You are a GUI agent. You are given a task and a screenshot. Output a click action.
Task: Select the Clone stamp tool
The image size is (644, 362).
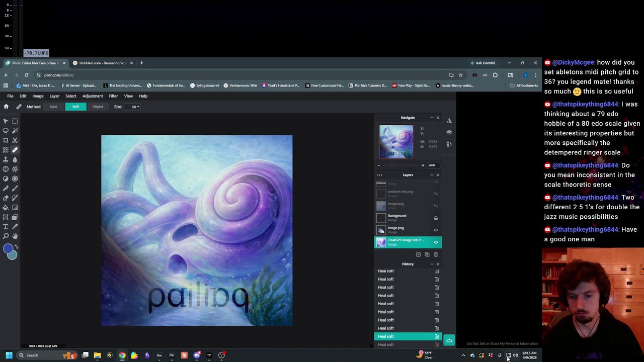[6, 159]
